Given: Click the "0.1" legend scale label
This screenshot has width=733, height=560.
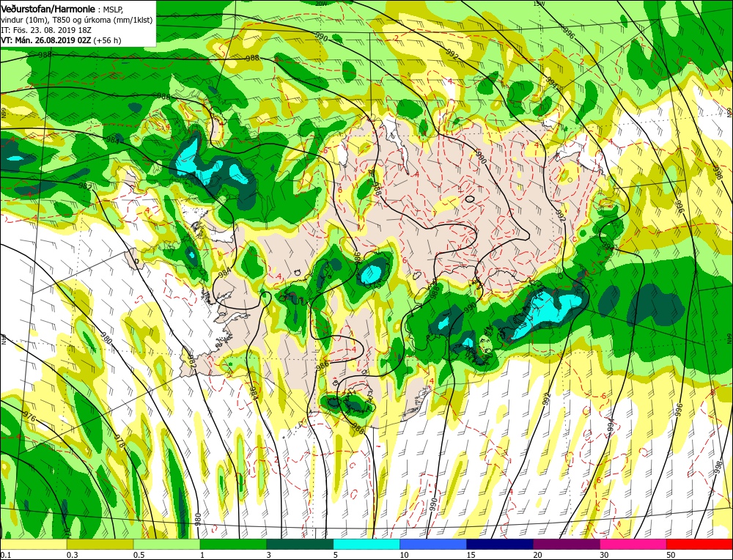Looking at the screenshot, I should tap(6, 555).
